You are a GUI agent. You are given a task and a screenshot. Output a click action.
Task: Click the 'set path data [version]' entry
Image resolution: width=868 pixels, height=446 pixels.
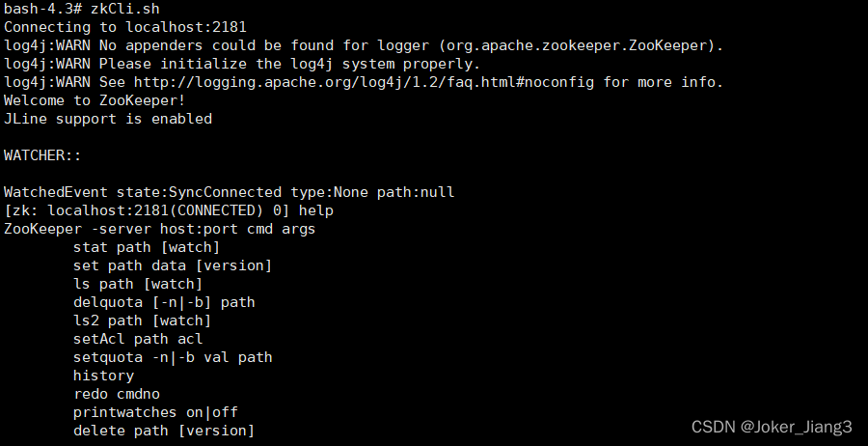coord(173,265)
